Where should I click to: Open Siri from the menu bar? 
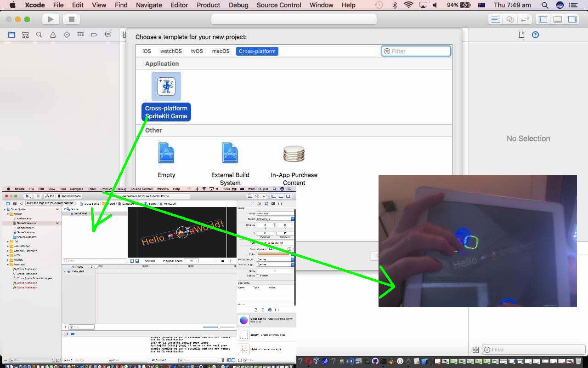(560, 5)
